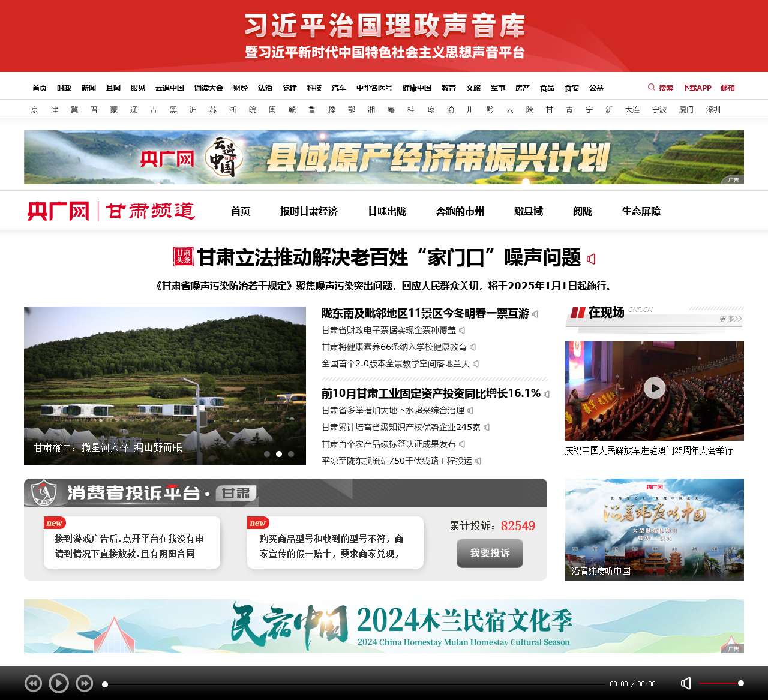The width and height of the screenshot is (768, 700).
Task: Click speaker icon next to 平凉至陇东换流站 item
Action: [478, 461]
